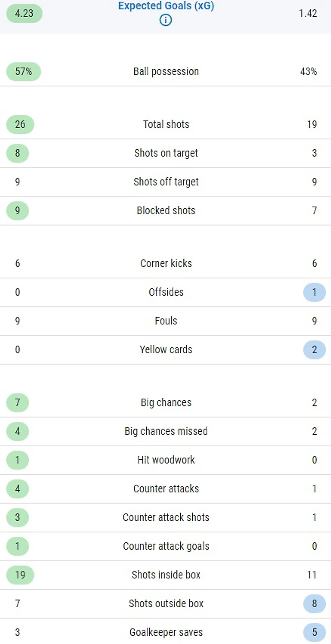Select the Blocked shots label
The width and height of the screenshot is (331, 644).
click(x=166, y=210)
